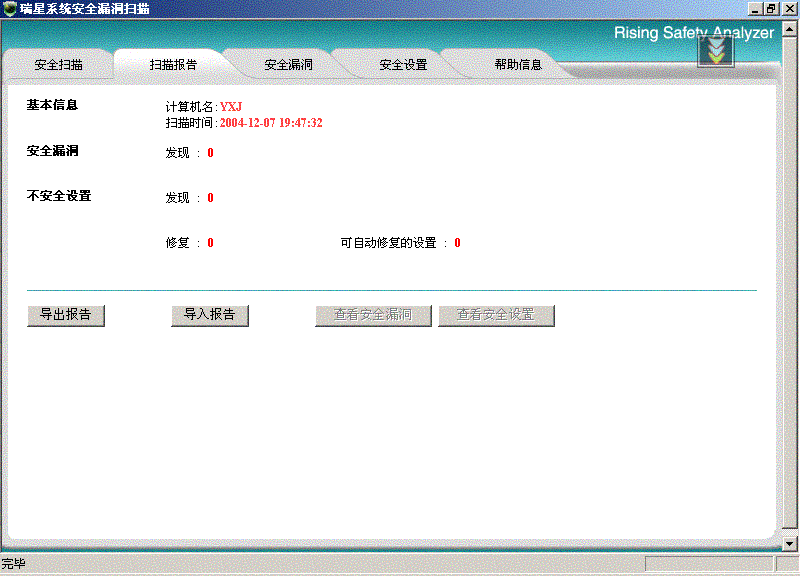
Task: Minimize the 瑞星系统安全漏洞扫描 window
Action: (x=755, y=9)
